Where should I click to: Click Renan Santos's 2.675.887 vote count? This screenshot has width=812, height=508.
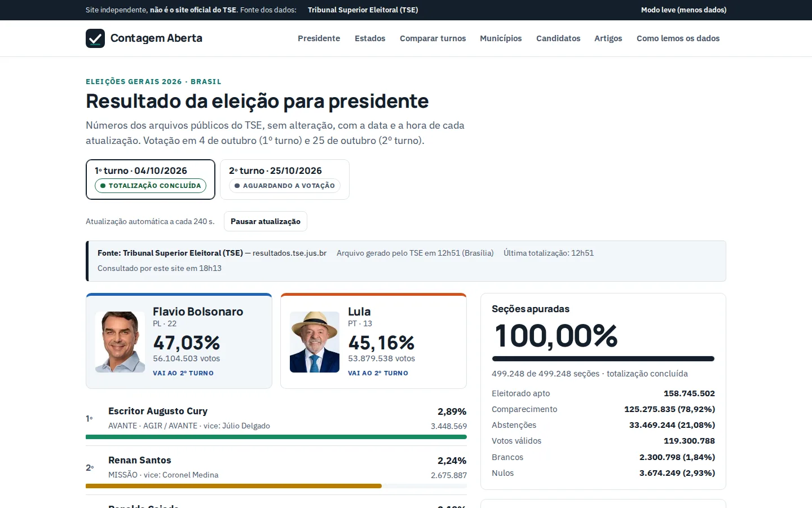click(x=449, y=475)
